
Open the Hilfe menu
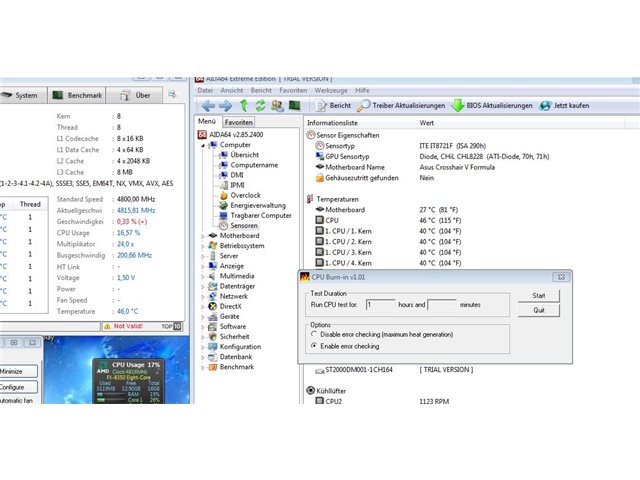coord(362,91)
